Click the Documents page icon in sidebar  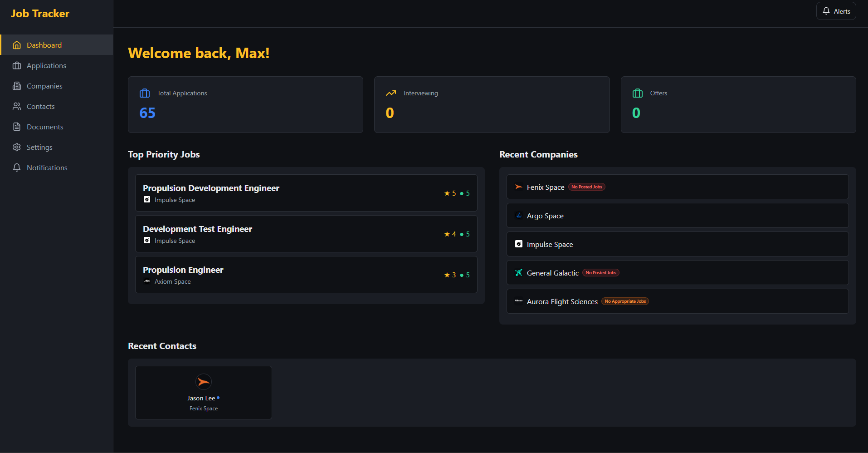click(x=17, y=127)
